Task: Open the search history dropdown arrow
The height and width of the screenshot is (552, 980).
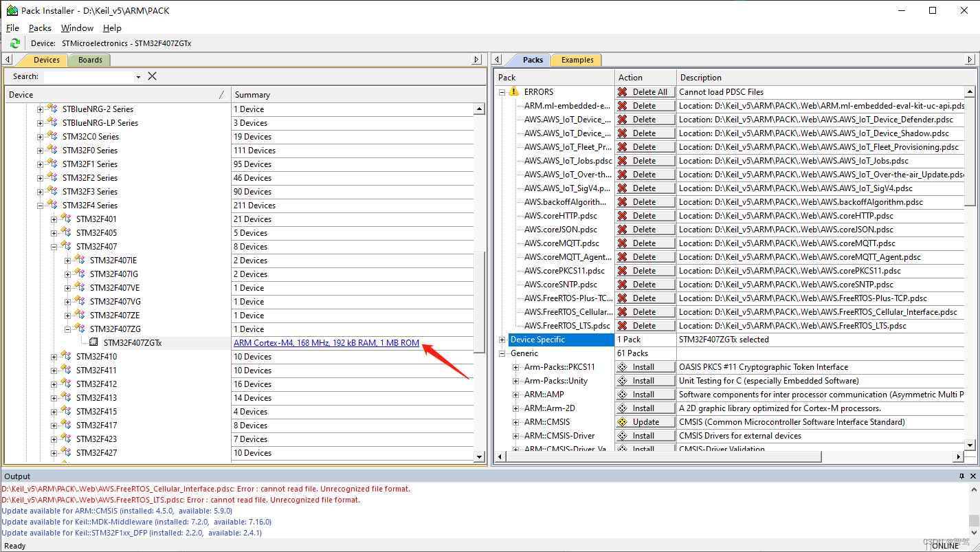Action: [138, 77]
